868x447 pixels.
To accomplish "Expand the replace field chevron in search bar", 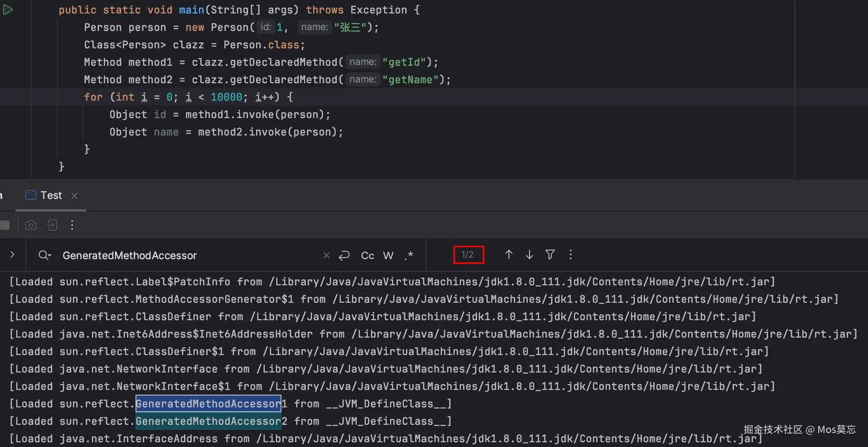I will [x=12, y=255].
